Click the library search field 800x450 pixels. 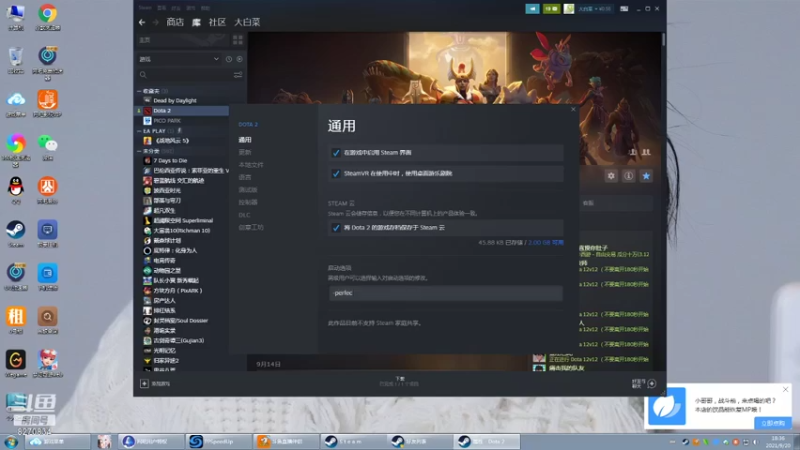[186, 74]
